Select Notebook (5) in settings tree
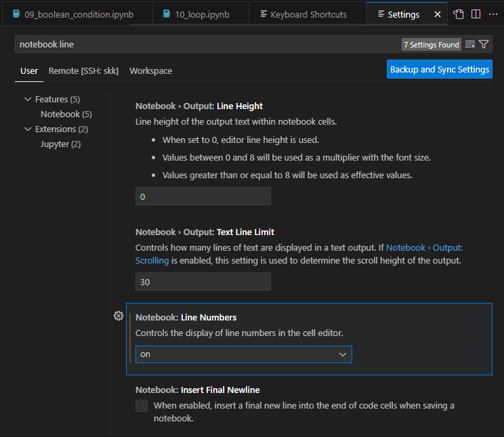 66,114
